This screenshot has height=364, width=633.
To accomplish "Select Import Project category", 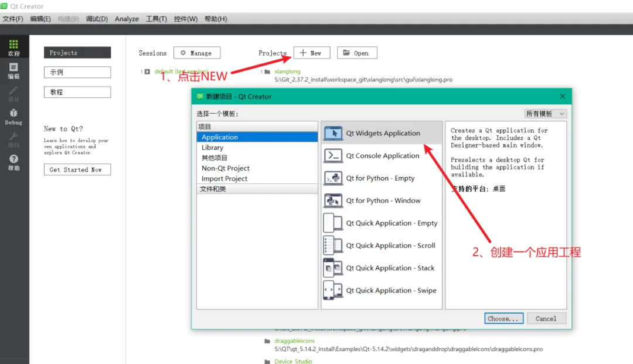I will [257, 179].
